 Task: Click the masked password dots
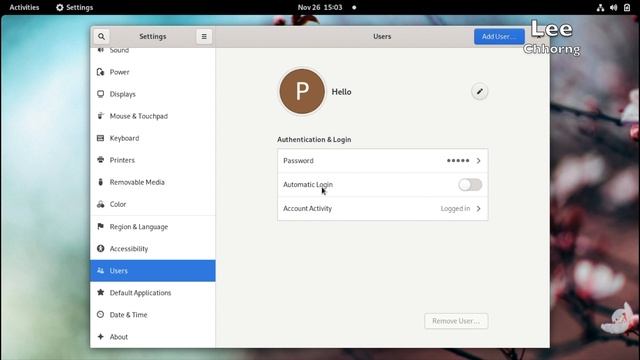pyautogui.click(x=458, y=161)
